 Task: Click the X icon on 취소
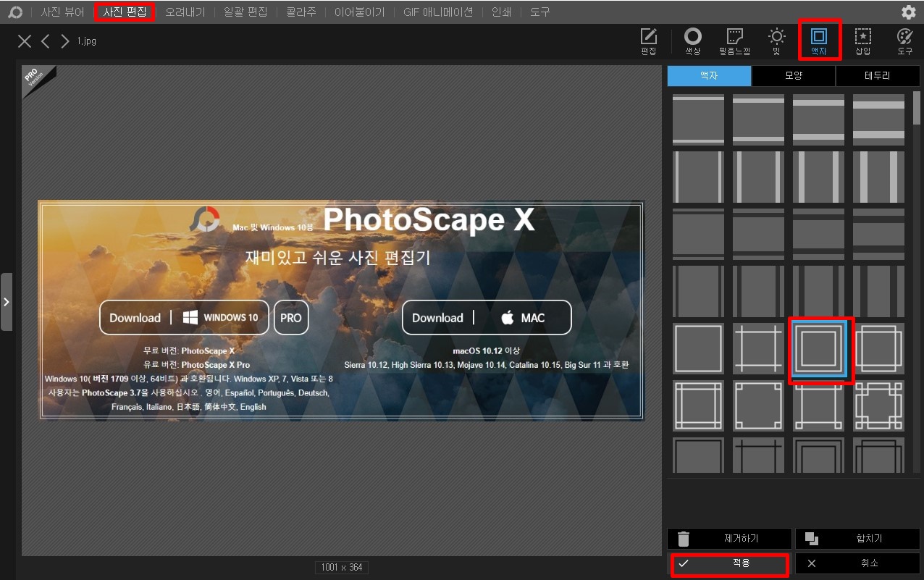812,563
